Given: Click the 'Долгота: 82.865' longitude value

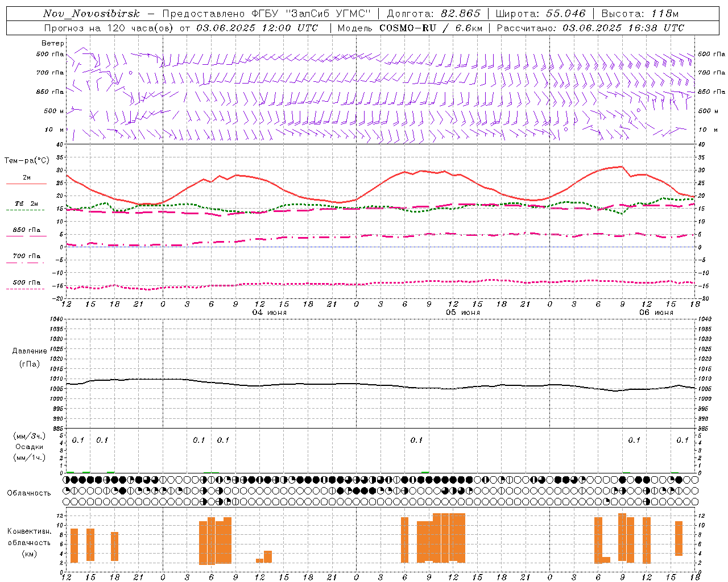Looking at the screenshot, I should click(x=433, y=14).
